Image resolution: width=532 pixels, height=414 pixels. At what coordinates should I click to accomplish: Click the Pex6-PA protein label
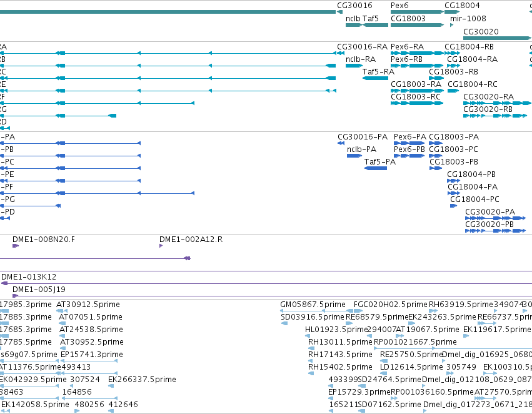410,137
